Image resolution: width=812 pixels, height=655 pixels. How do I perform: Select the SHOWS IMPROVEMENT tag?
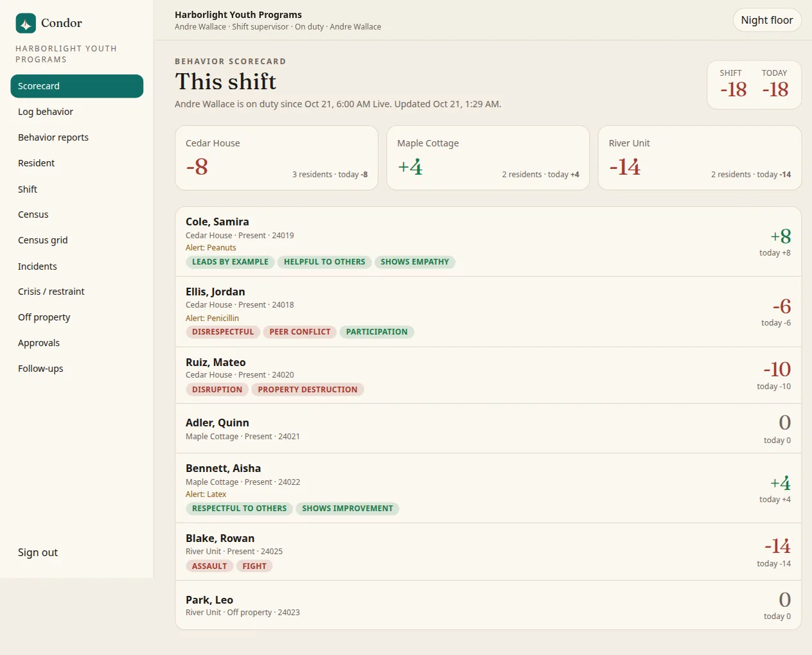348,509
